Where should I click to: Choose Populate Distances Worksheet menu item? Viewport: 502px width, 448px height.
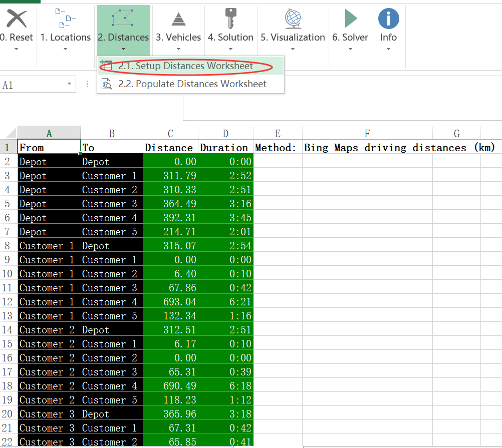point(192,84)
